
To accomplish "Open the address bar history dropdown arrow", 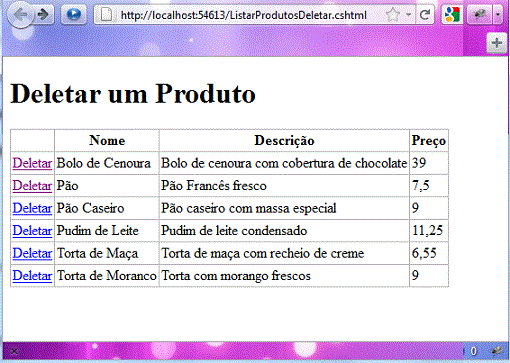I will pos(408,15).
